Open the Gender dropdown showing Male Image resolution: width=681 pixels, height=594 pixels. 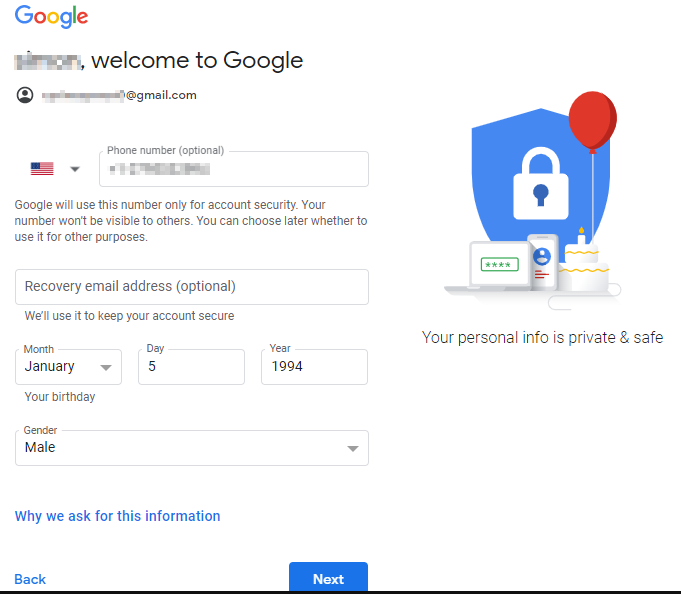tap(192, 448)
